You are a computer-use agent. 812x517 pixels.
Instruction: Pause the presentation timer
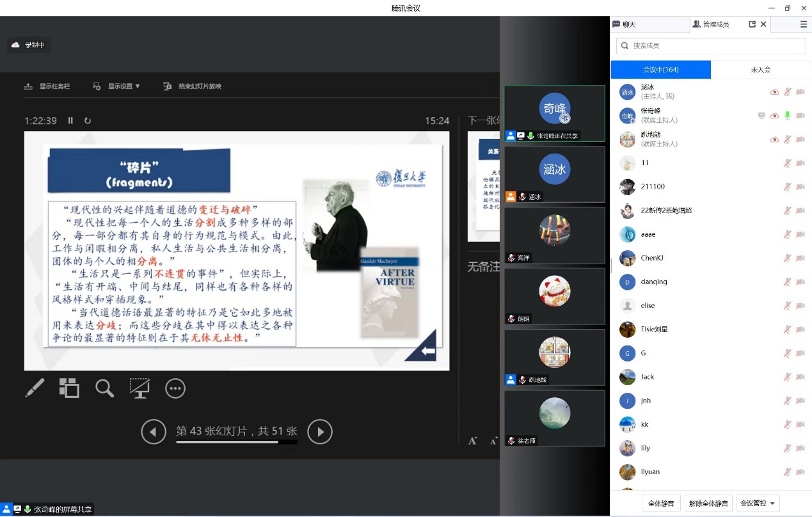click(71, 120)
